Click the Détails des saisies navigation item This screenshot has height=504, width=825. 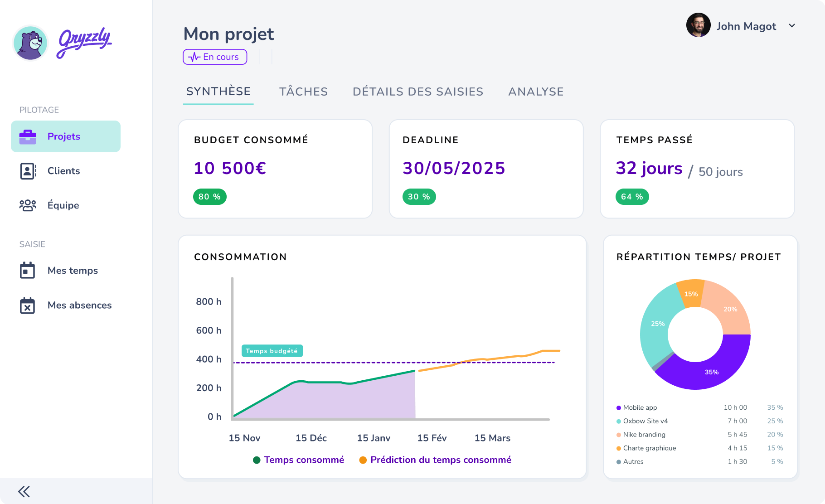tap(418, 92)
